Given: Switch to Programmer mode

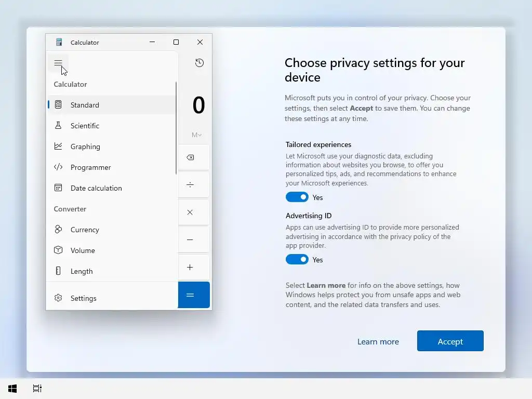Looking at the screenshot, I should (x=112, y=167).
